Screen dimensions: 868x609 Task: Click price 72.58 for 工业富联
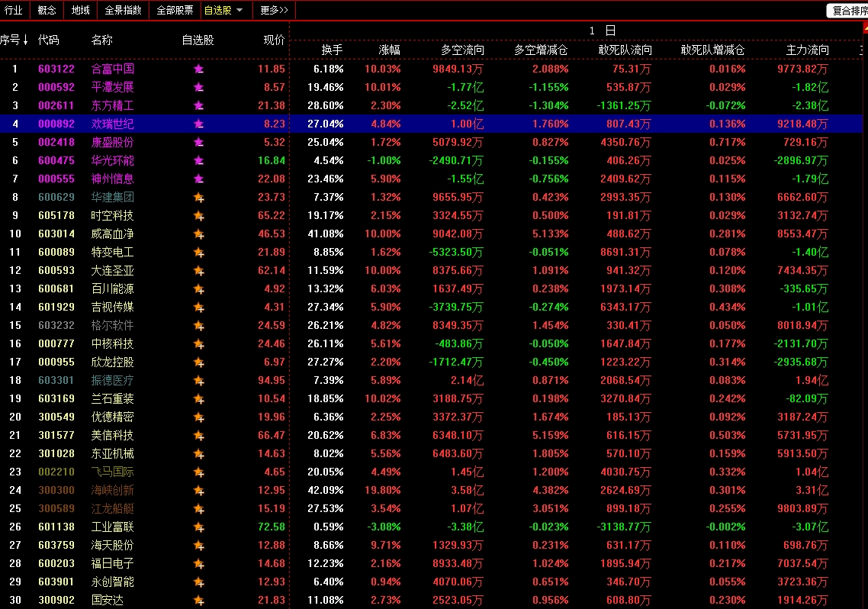pyautogui.click(x=272, y=527)
